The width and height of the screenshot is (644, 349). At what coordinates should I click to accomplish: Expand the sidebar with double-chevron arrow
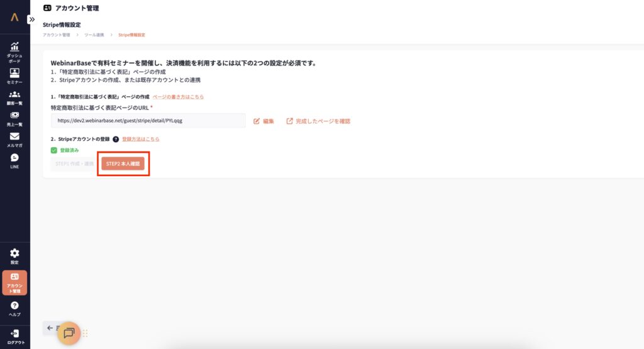point(31,19)
